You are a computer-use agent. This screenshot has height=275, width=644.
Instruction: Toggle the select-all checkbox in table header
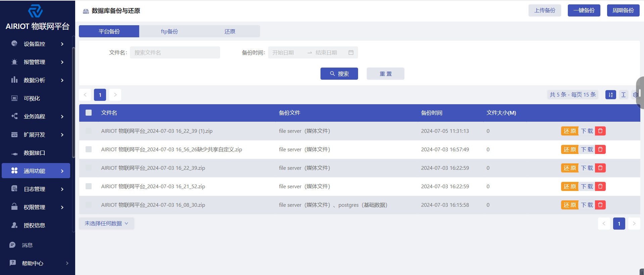(89, 113)
